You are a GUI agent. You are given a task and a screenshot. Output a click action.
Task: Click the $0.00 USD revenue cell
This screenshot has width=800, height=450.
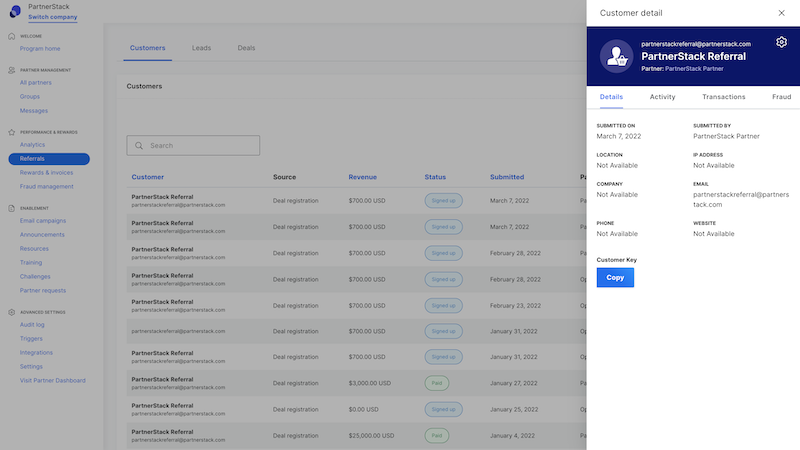363,409
